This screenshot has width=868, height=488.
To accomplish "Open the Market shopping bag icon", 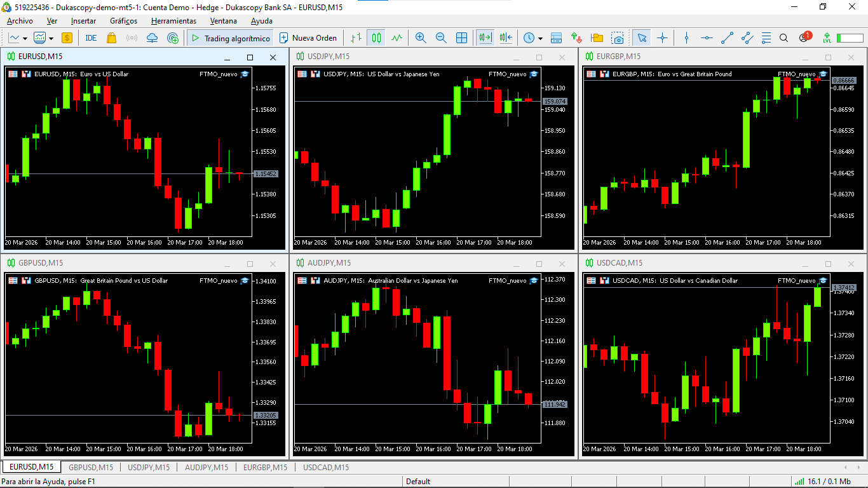I will tap(112, 38).
